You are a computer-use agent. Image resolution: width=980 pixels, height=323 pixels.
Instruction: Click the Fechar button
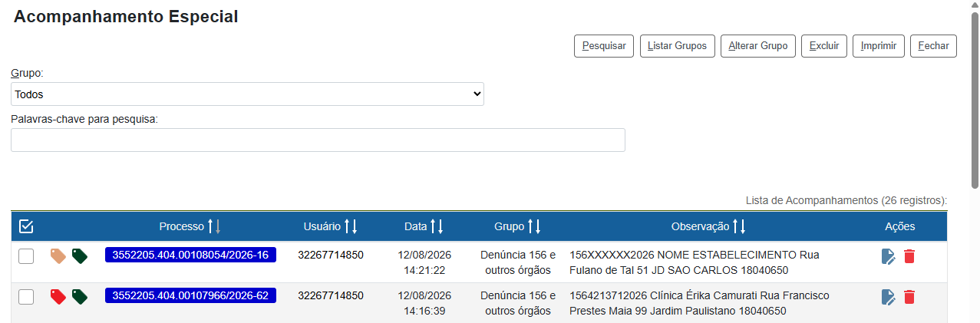click(x=933, y=46)
